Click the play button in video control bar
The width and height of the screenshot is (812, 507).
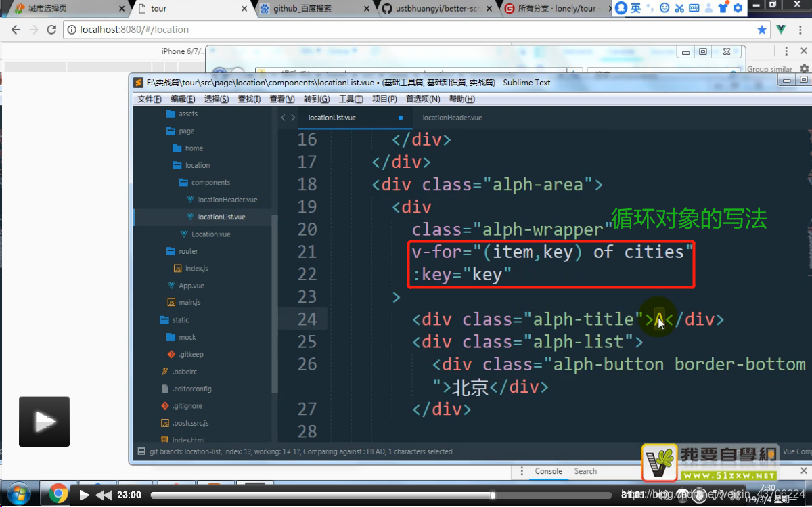(84, 495)
